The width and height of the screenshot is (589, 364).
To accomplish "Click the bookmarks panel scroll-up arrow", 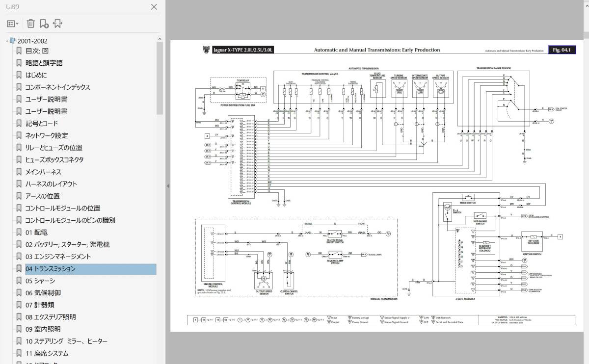I will click(x=160, y=38).
